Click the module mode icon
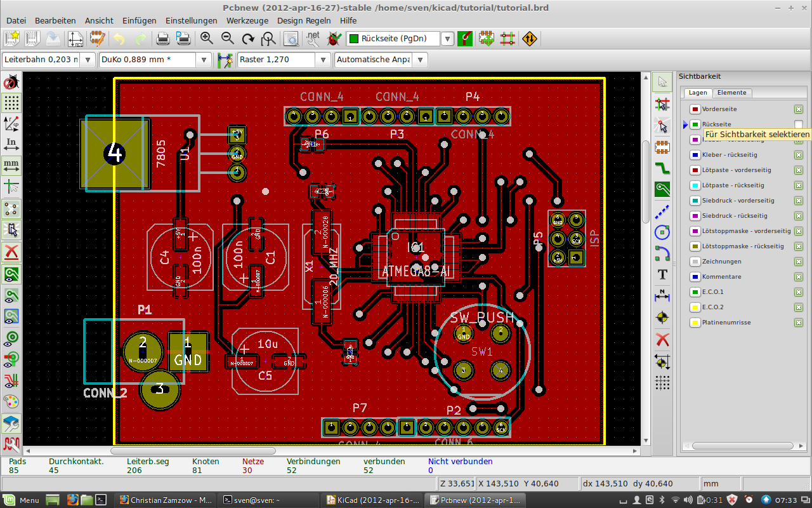Image resolution: width=812 pixels, height=508 pixels. click(487, 39)
